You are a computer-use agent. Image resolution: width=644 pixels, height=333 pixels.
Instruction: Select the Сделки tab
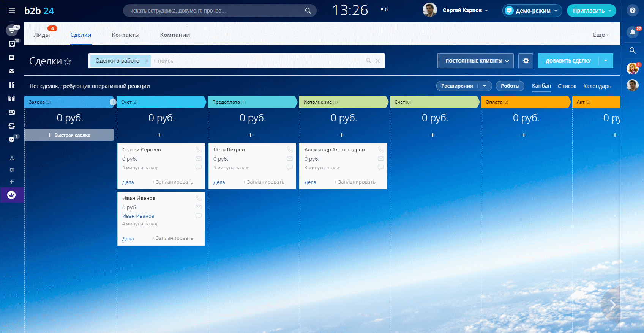[x=81, y=35]
